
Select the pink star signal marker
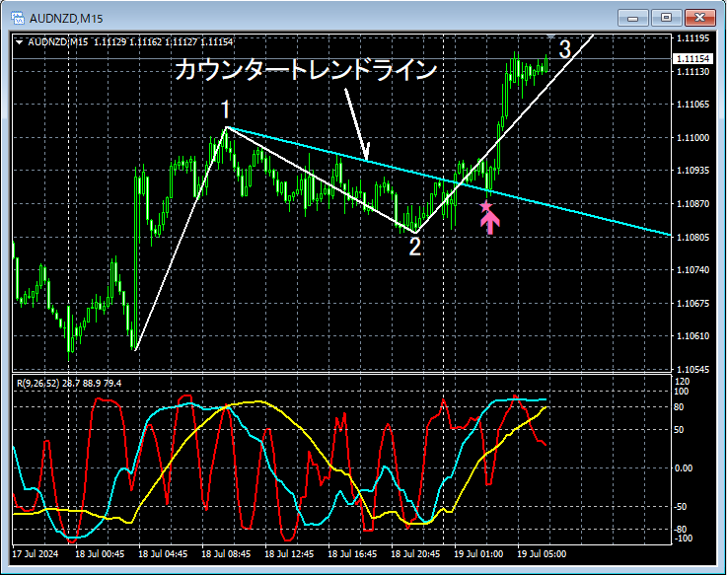[x=486, y=206]
